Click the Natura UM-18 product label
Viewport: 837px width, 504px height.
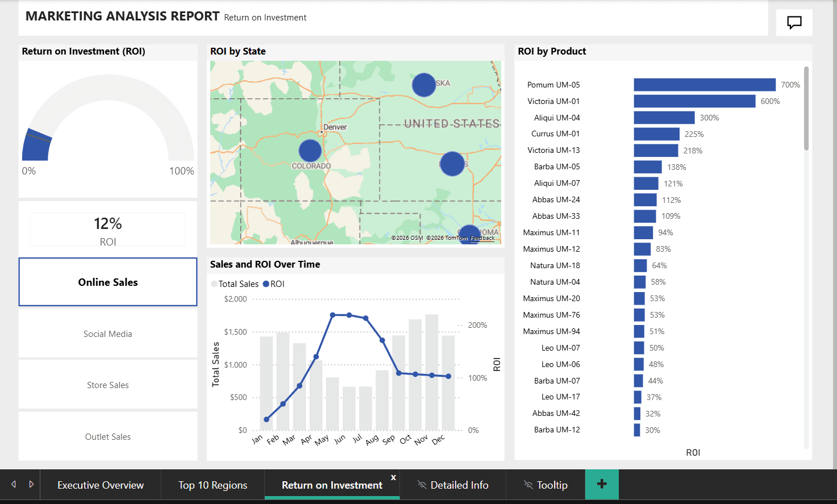click(x=555, y=265)
